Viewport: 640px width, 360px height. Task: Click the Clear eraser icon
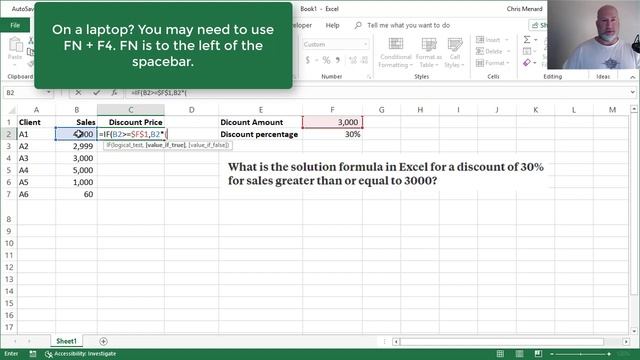coord(527,62)
